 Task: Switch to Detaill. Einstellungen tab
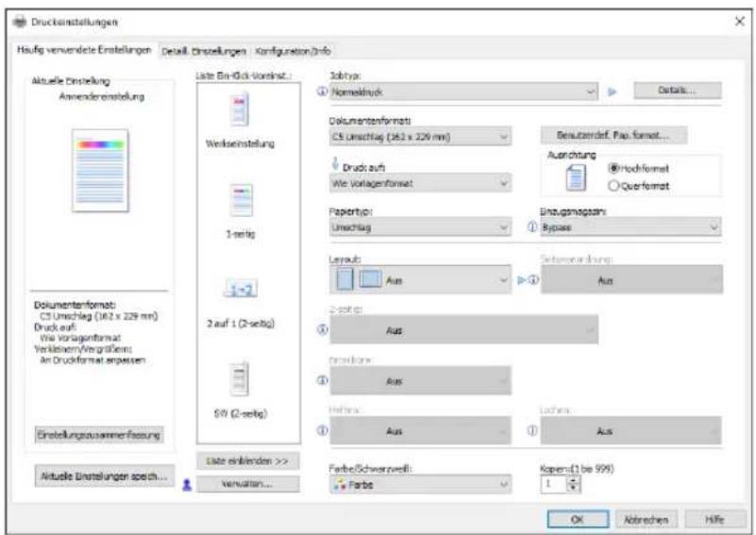(204, 51)
